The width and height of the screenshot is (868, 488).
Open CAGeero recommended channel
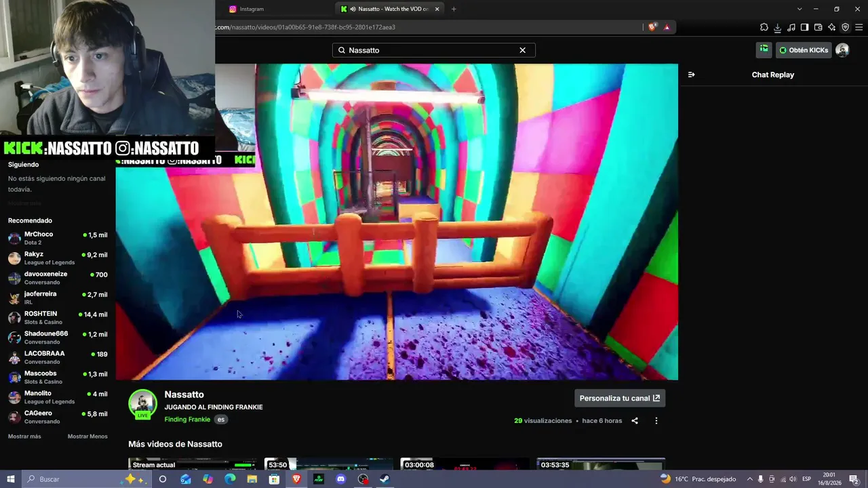pyautogui.click(x=58, y=417)
